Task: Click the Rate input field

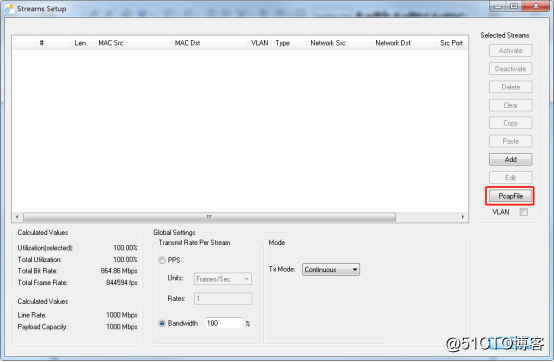Action: (223, 298)
